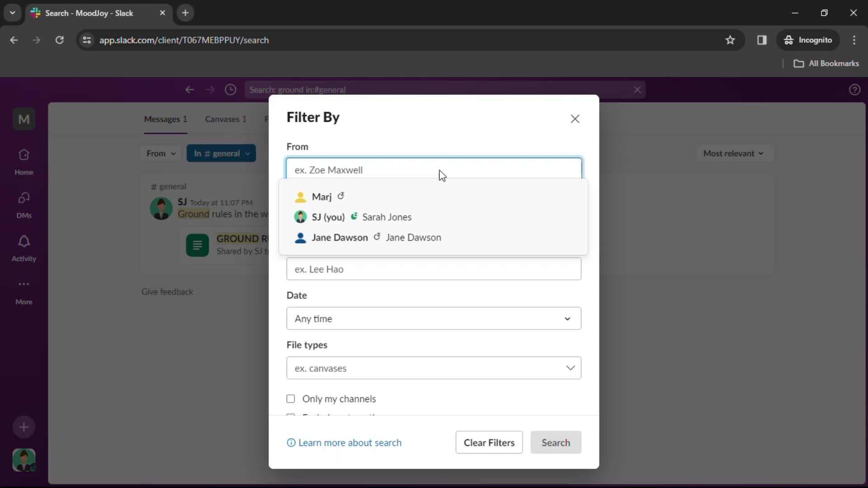Select the Messages tab
The image size is (868, 488).
[x=166, y=118]
